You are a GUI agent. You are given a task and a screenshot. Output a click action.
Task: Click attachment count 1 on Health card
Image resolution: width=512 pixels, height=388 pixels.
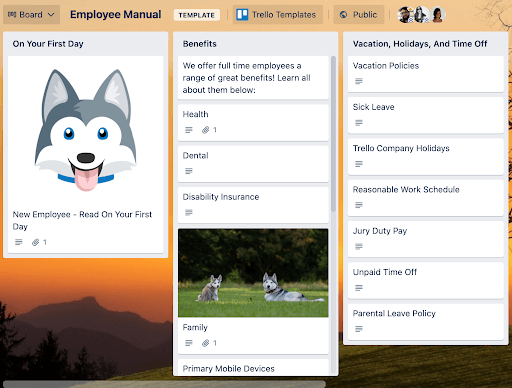(x=215, y=130)
